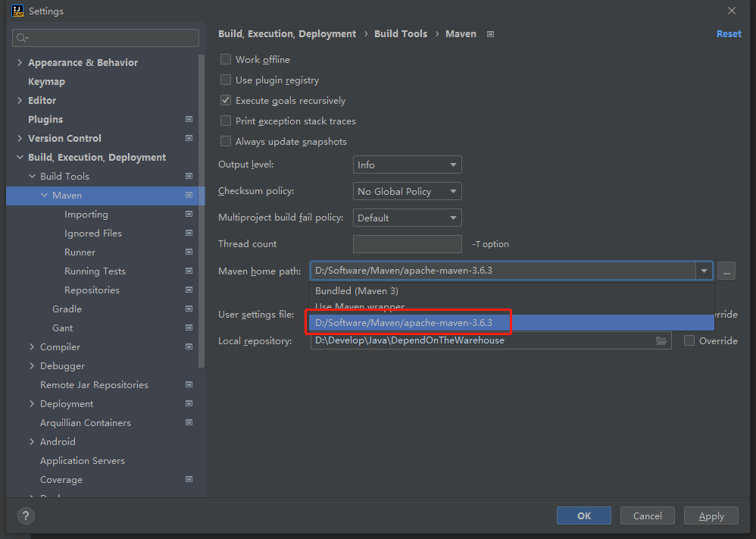756x539 pixels.
Task: Click Build, Execution, Deployment breadcrumb
Action: [287, 34]
